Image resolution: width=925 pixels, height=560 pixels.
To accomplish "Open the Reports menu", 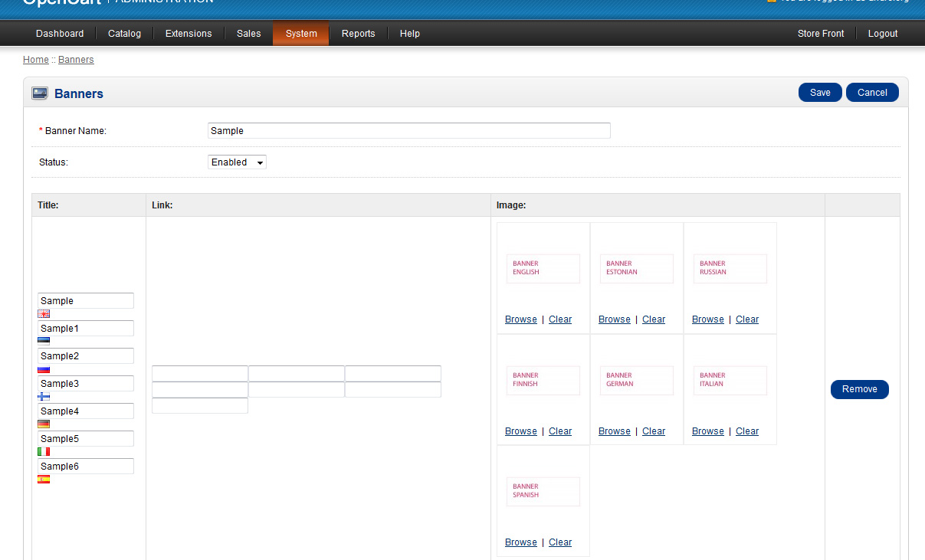I will 358,34.
